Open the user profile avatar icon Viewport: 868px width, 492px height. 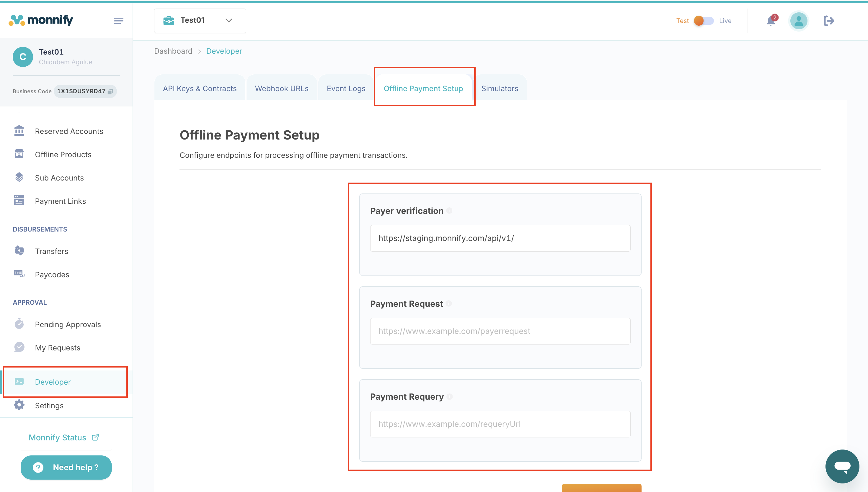(798, 21)
